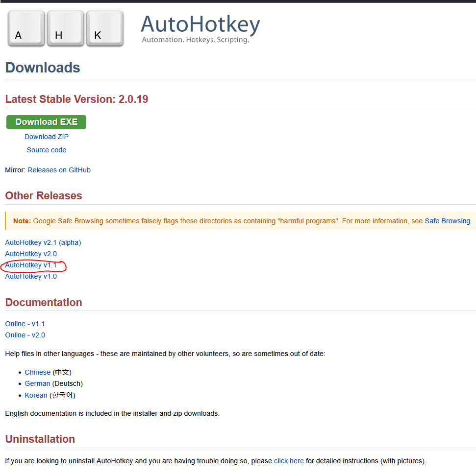Click the green Download EXE button
This screenshot has height=476, width=476.
click(46, 122)
